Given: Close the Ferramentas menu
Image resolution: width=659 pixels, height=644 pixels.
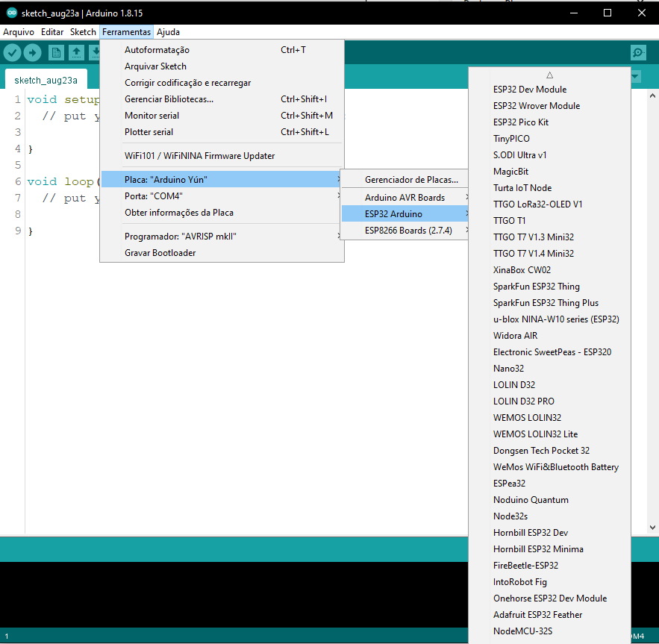Looking at the screenshot, I should tap(126, 32).
